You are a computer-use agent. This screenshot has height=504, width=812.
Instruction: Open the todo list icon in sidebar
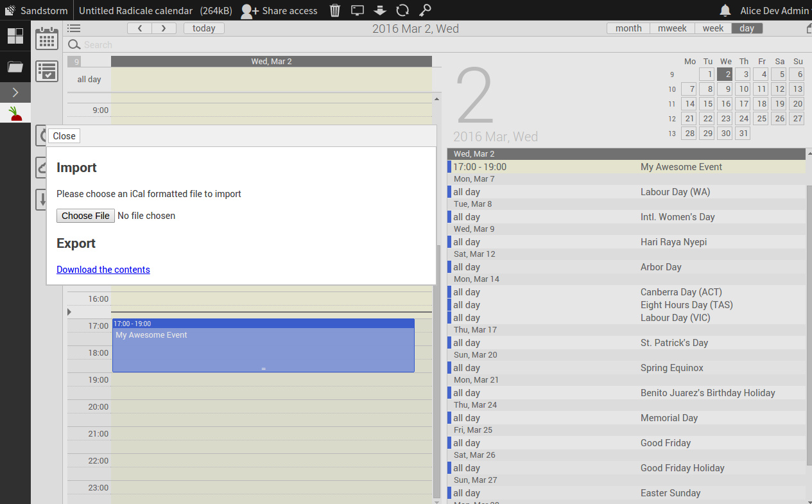(47, 71)
